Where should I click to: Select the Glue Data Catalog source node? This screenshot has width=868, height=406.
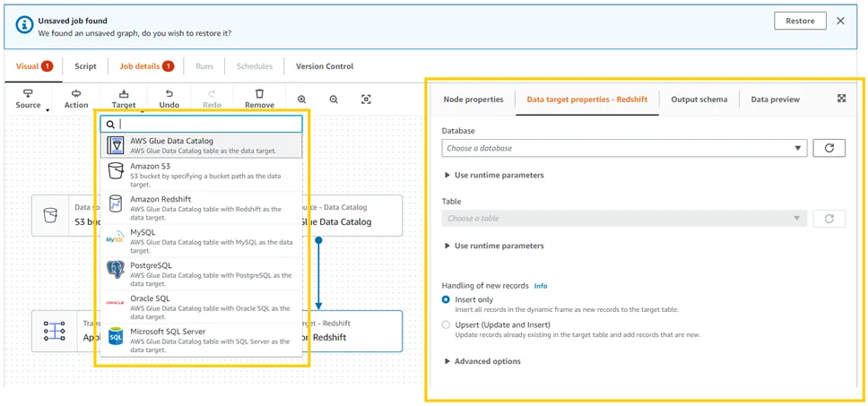pyautogui.click(x=352, y=216)
